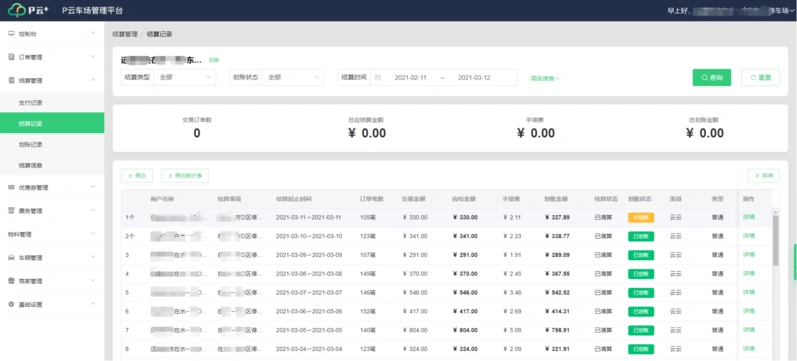Click the 控制台 monitor icon

click(x=11, y=34)
